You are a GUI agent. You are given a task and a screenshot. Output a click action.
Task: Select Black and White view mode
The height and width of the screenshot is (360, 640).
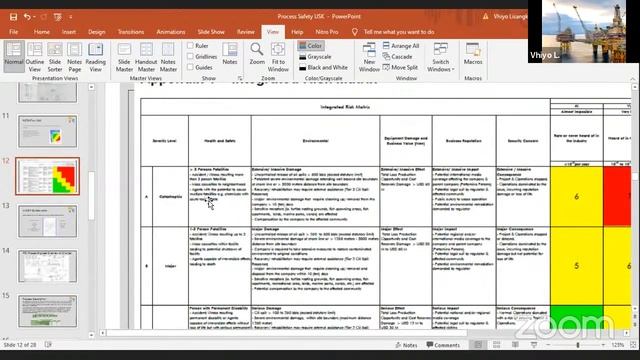point(324,67)
